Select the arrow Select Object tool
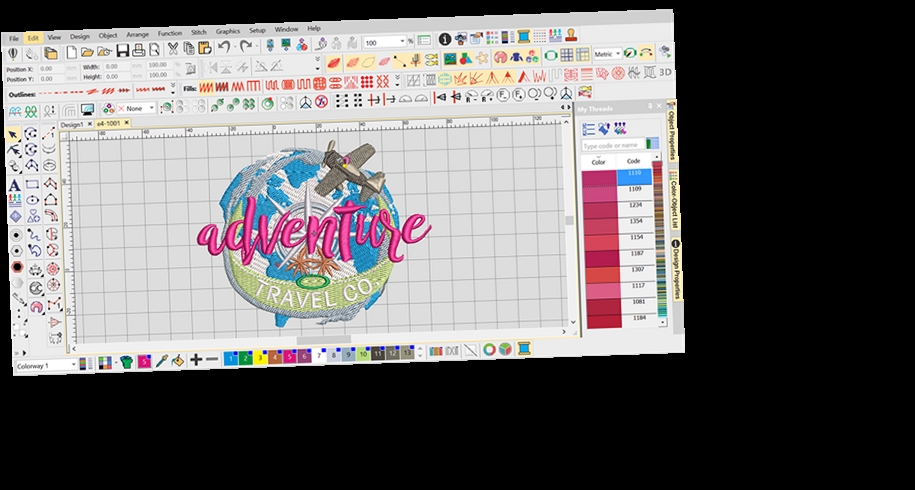915x490 pixels. (13, 135)
